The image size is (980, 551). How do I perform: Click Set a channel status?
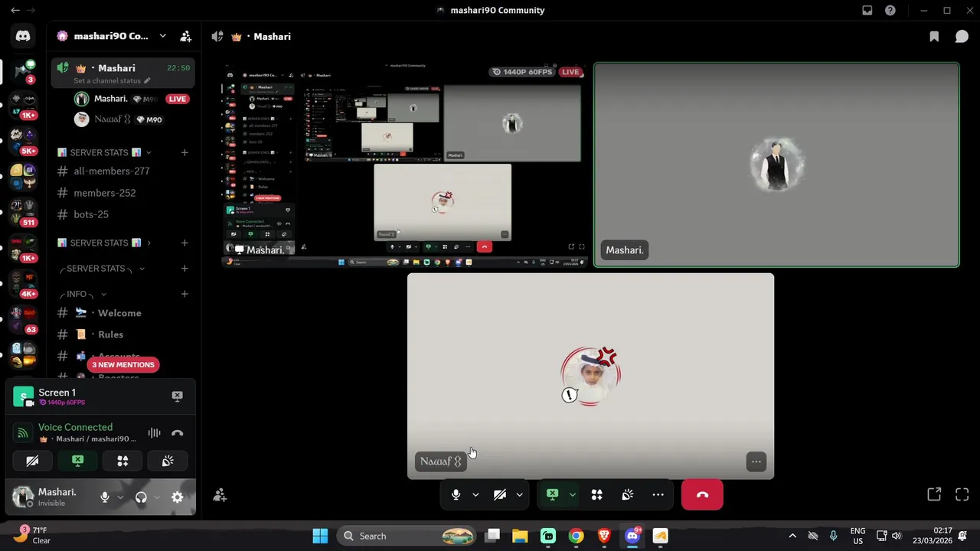(x=112, y=80)
